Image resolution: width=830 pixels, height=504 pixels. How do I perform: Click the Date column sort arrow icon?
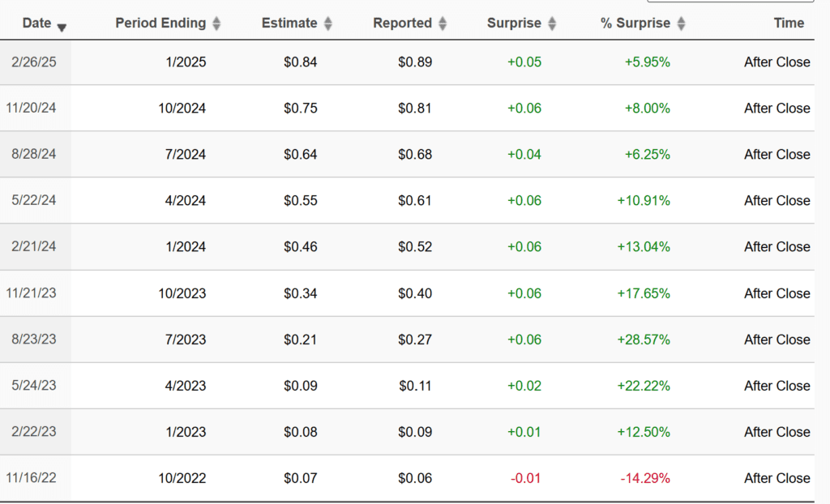[62, 28]
